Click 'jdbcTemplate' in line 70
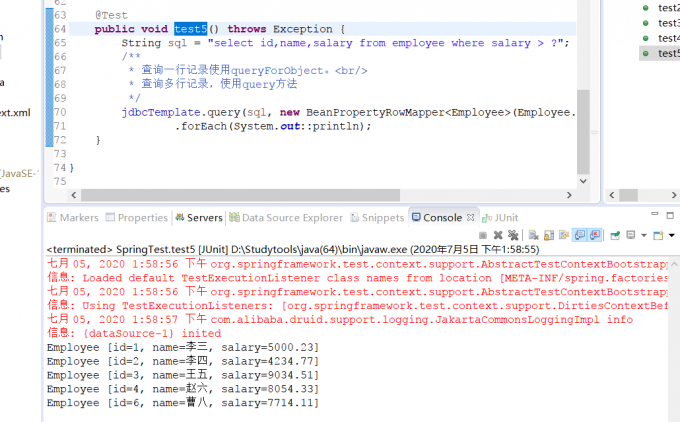This screenshot has width=680, height=422. [161, 112]
